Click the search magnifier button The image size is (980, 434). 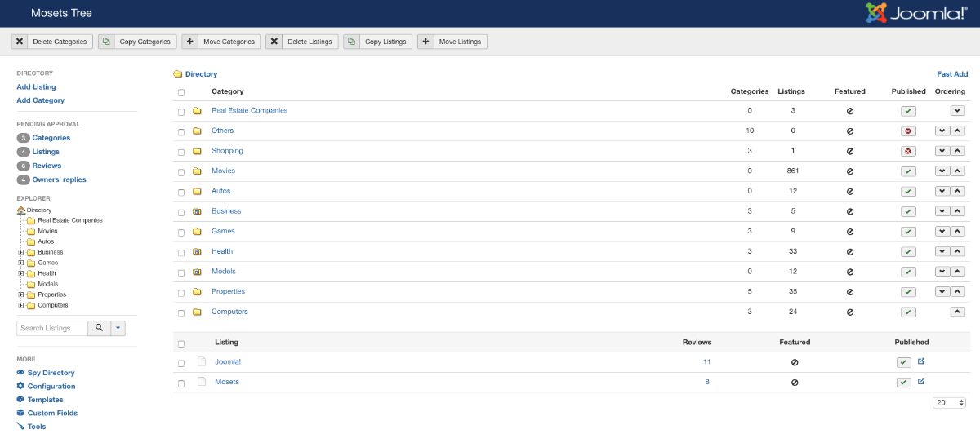tap(99, 328)
